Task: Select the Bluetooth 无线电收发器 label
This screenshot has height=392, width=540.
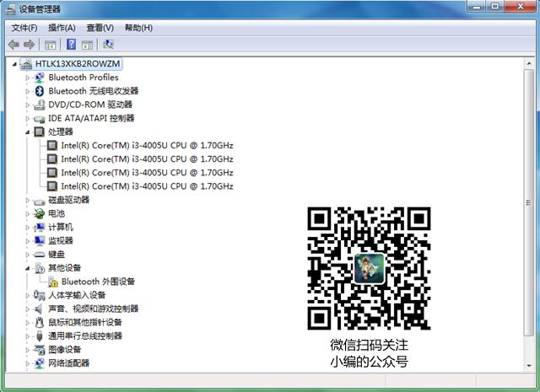Action: (x=94, y=91)
